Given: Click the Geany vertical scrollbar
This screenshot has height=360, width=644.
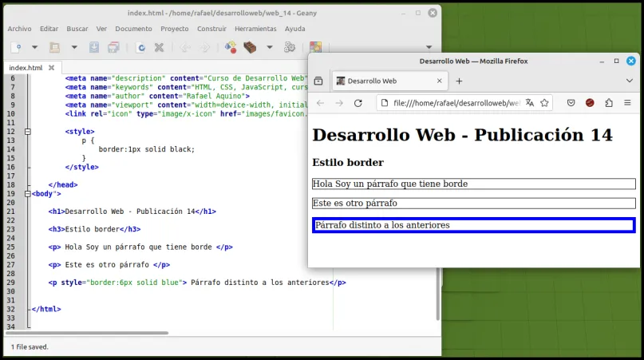Looking at the screenshot, I should (x=438, y=295).
